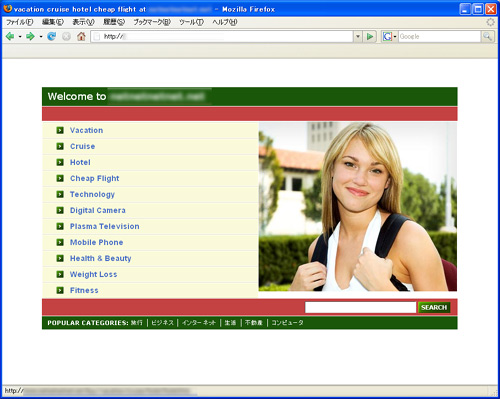500x399 pixels.
Task: Open the Health & Beauty link
Action: [101, 259]
